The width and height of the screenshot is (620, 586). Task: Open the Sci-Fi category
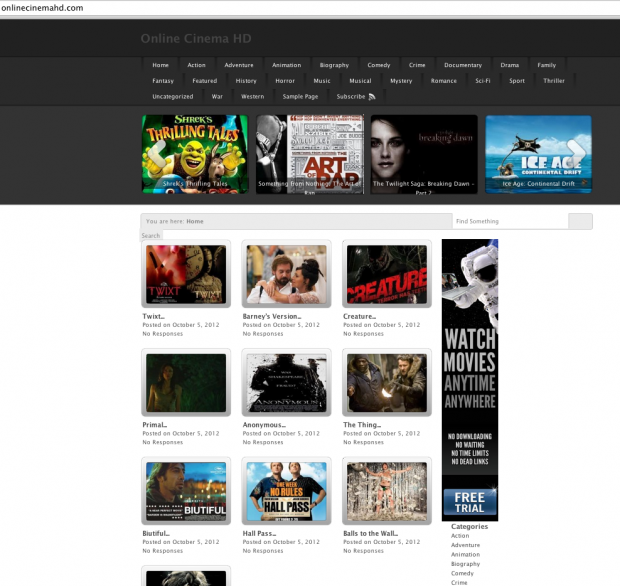tap(483, 81)
